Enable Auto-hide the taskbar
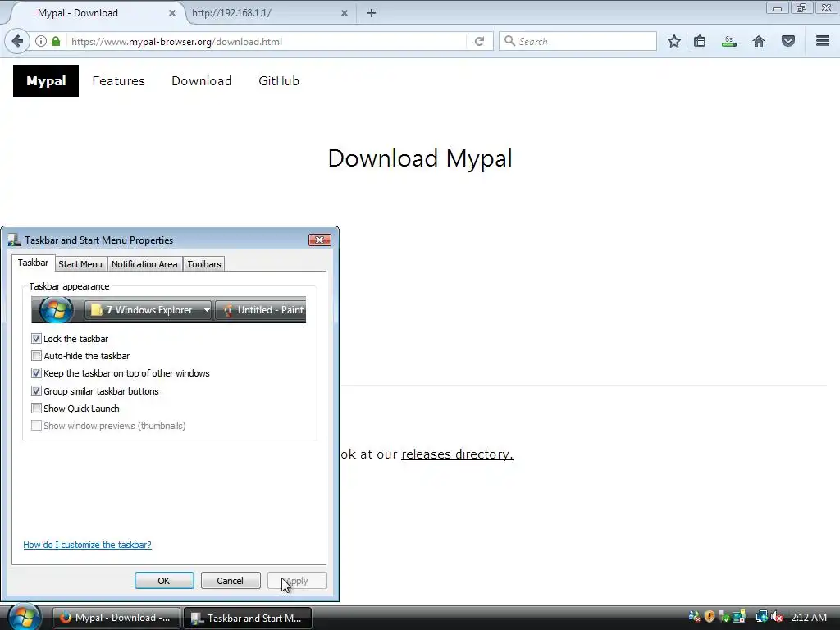 click(36, 356)
